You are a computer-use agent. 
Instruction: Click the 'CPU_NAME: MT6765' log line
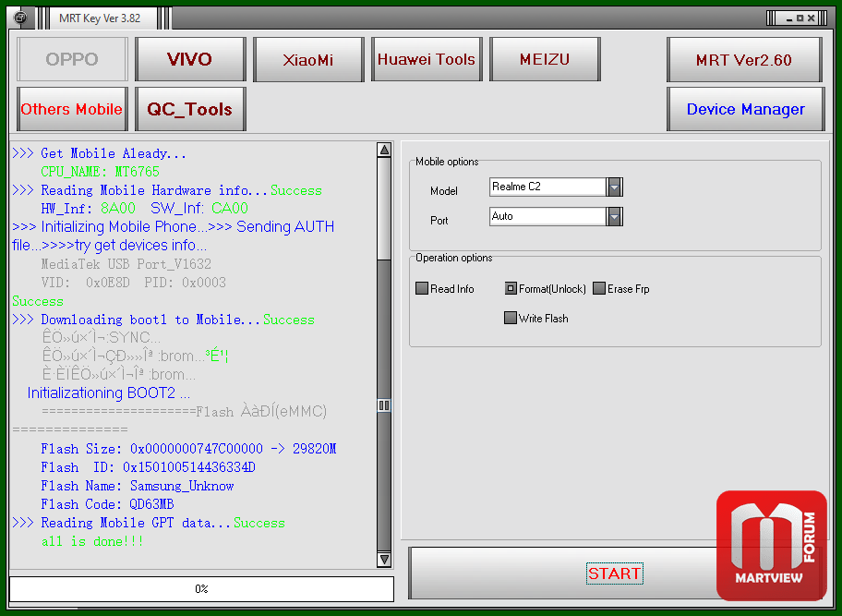point(101,172)
